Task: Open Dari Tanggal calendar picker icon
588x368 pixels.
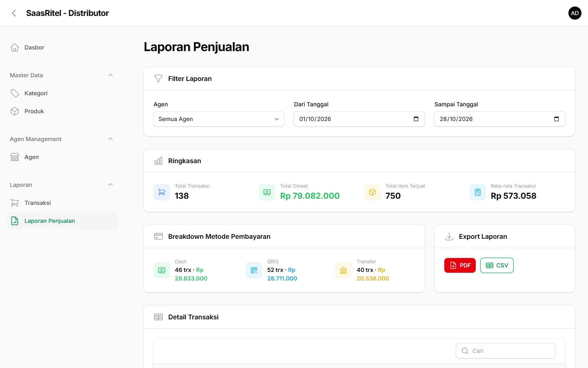Action: [416, 119]
